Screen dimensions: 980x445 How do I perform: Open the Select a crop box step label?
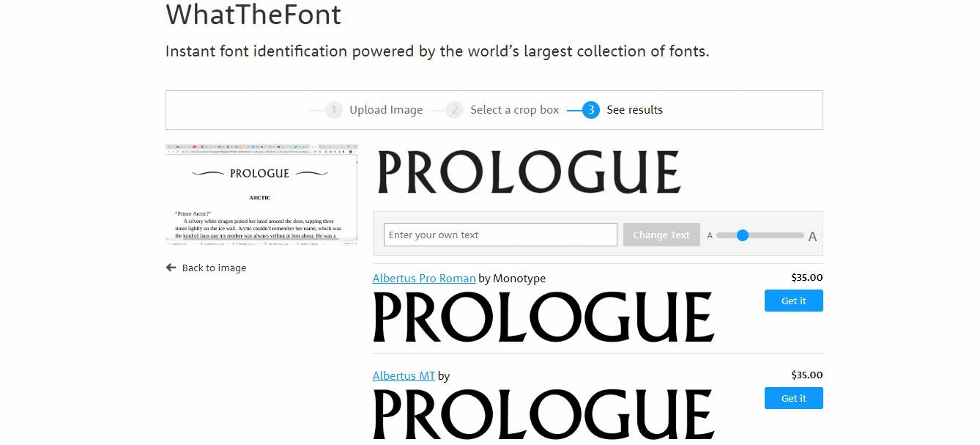pyautogui.click(x=514, y=110)
